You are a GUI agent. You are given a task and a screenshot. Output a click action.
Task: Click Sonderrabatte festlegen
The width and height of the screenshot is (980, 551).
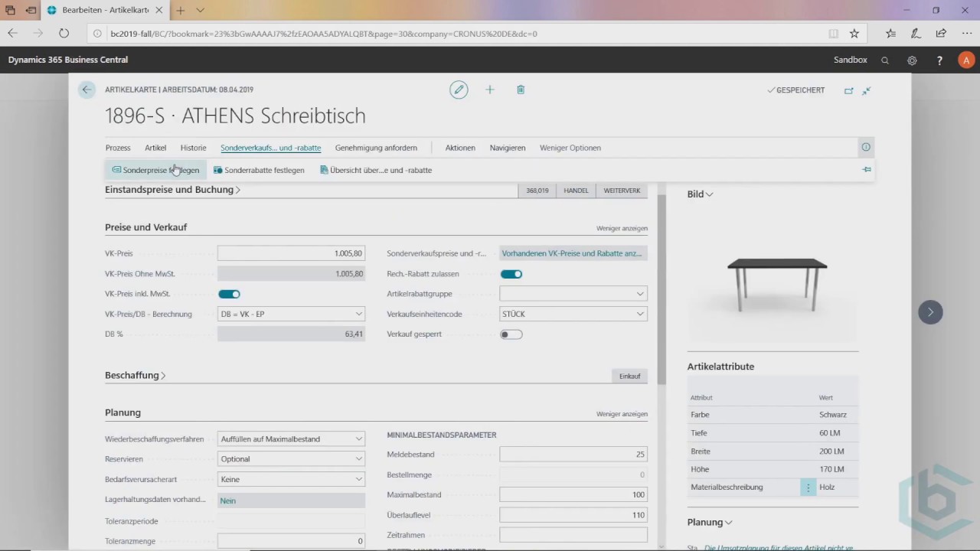click(259, 170)
